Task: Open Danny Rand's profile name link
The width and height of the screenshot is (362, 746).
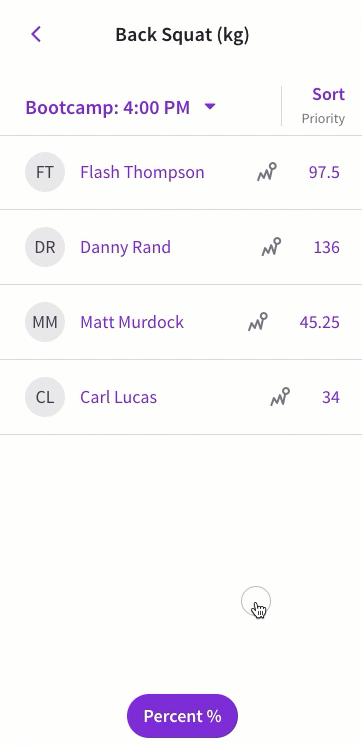Action: [125, 247]
